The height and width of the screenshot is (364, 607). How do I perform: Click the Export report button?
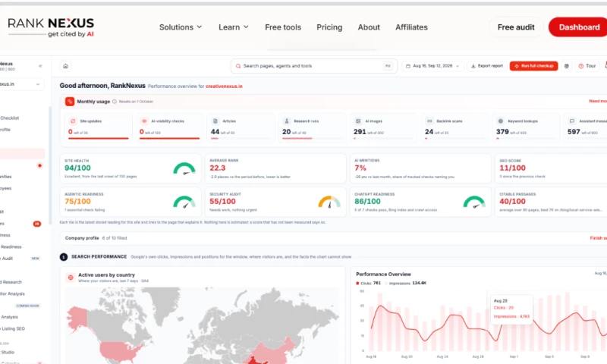487,66
